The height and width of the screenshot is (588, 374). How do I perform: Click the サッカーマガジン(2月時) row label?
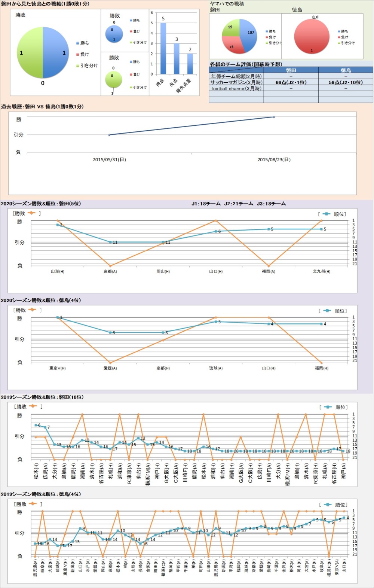236,82
